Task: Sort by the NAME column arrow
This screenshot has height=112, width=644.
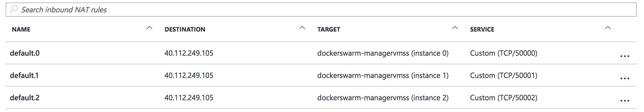Action: pyautogui.click(x=149, y=28)
